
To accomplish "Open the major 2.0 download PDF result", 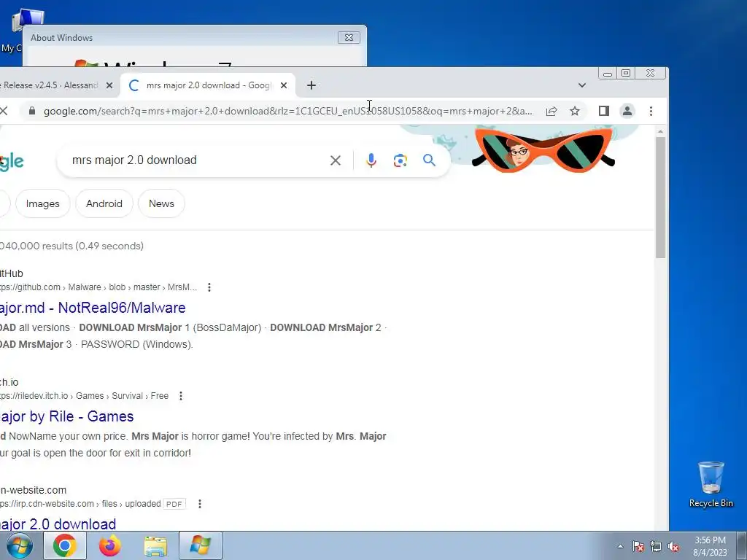I will click(58, 524).
